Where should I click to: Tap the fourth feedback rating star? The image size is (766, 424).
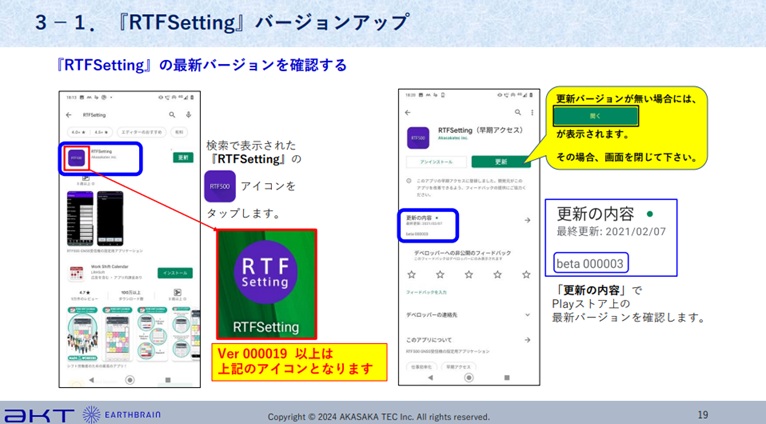[x=497, y=275]
